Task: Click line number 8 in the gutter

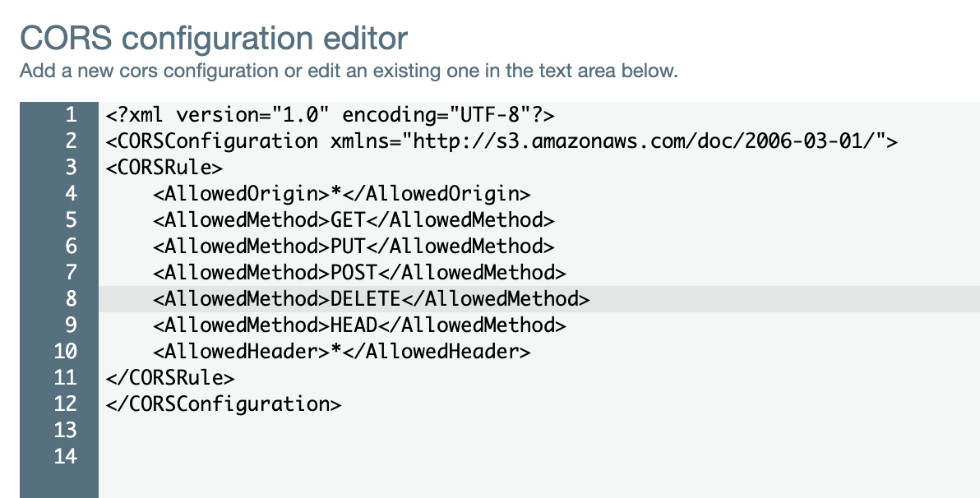Action: 71,298
